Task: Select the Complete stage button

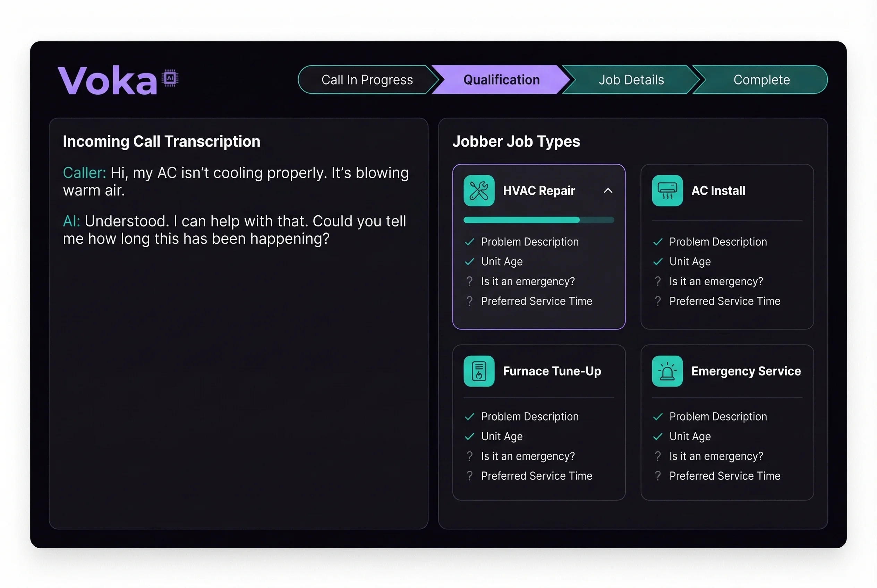Action: tap(761, 80)
